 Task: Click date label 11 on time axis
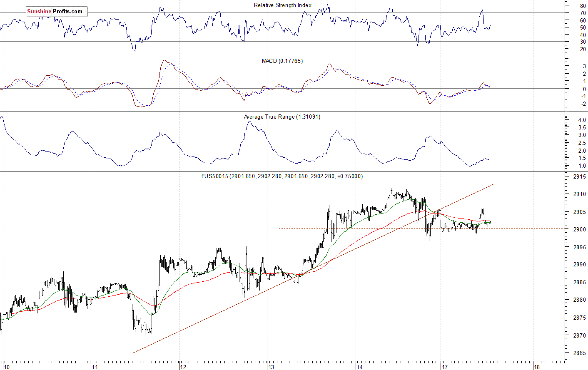point(95,367)
